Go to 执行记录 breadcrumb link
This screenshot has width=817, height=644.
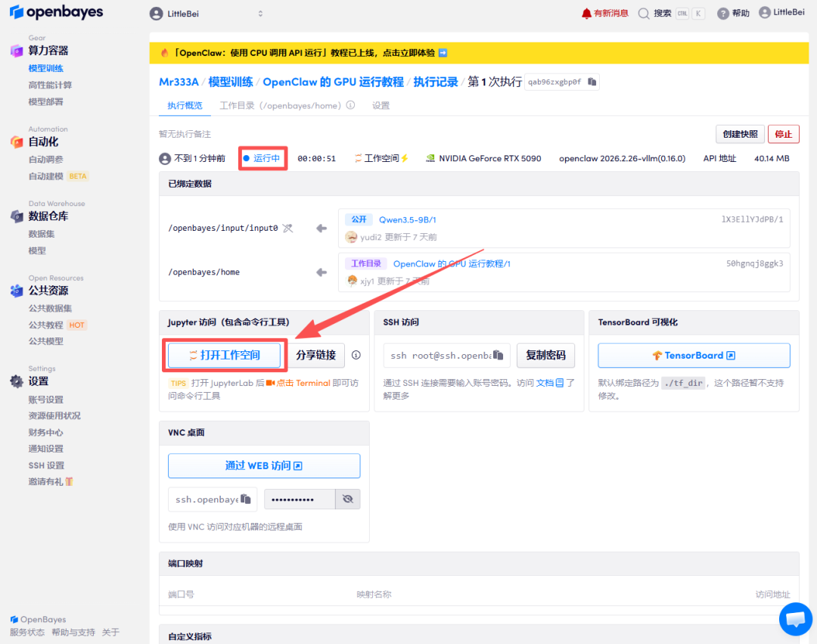(436, 82)
